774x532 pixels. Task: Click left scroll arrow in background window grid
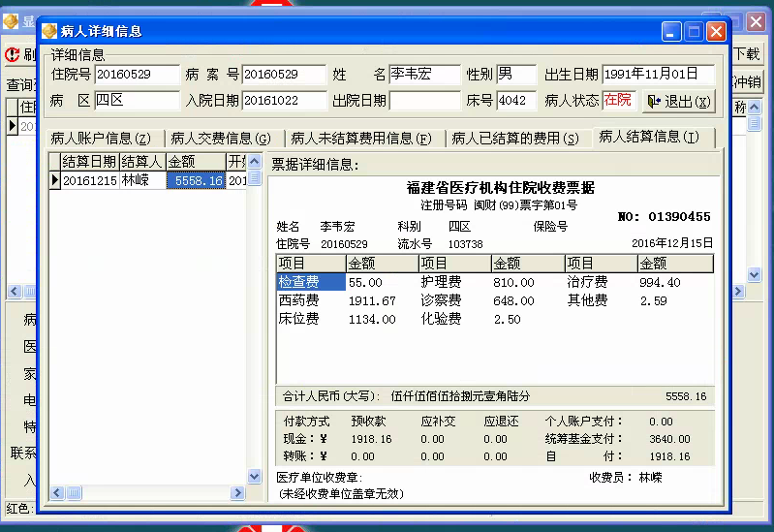14,292
